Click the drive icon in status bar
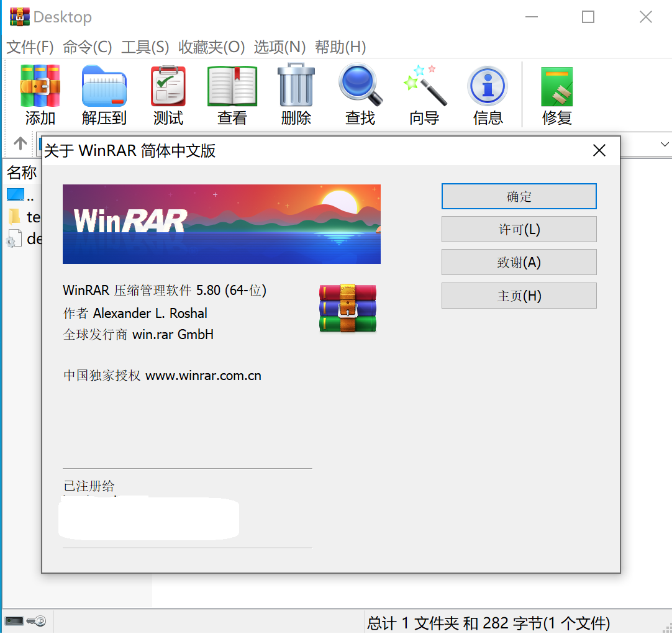 [14, 621]
